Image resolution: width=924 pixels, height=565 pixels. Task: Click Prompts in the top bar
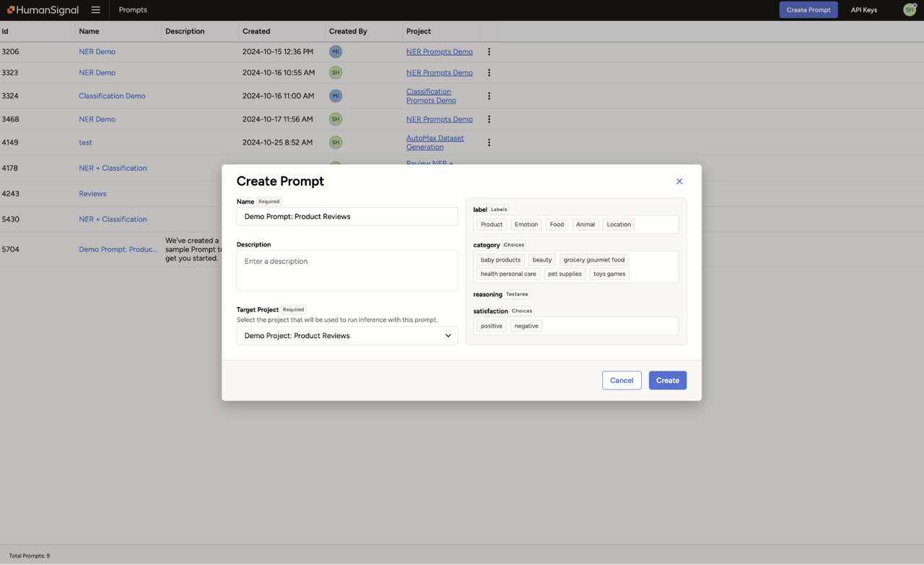tap(132, 10)
